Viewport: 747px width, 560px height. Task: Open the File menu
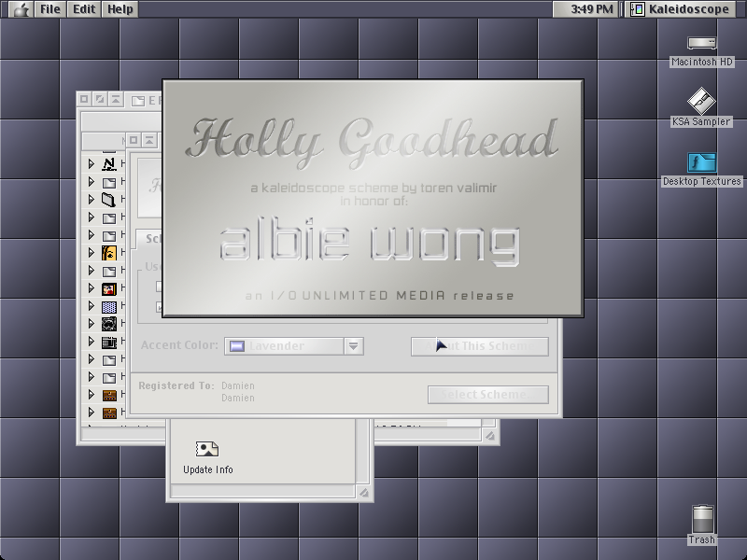pyautogui.click(x=50, y=9)
